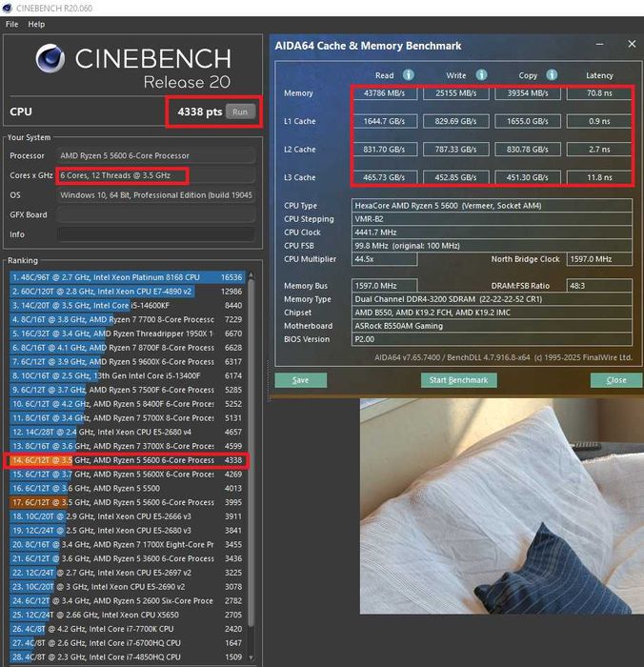644x667 pixels.
Task: Click the DRAM:FSB Ratio value 48:3
Action: point(599,286)
